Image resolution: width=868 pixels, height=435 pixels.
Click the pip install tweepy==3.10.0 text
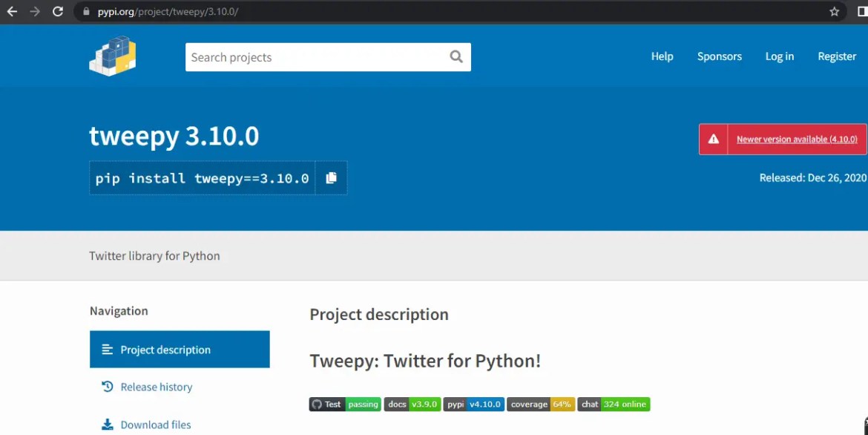202,178
